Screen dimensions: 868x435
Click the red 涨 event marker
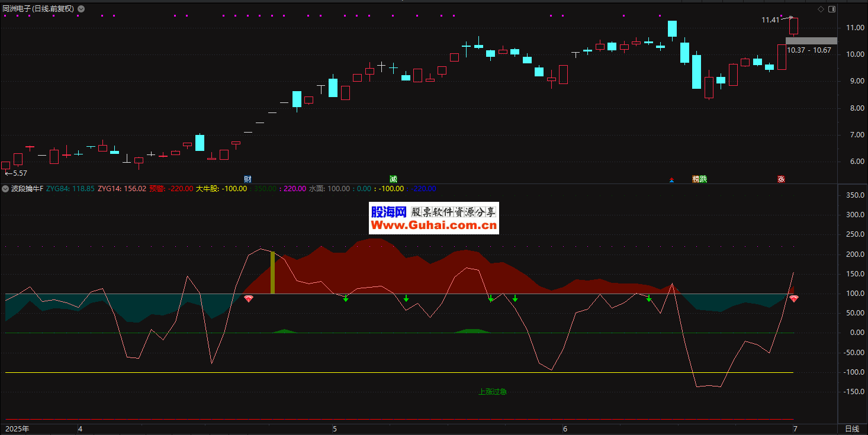(781, 179)
